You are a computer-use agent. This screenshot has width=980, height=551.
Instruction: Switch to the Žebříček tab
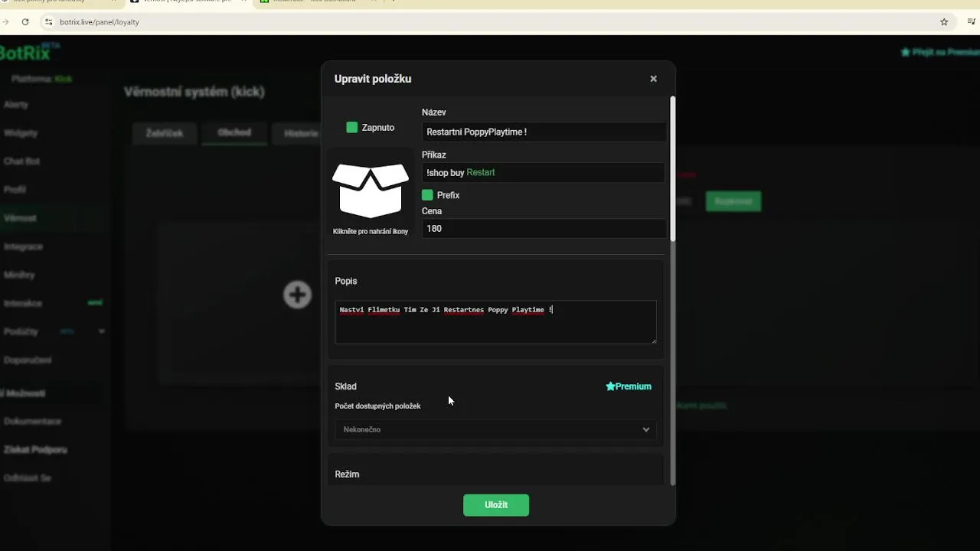tap(165, 133)
